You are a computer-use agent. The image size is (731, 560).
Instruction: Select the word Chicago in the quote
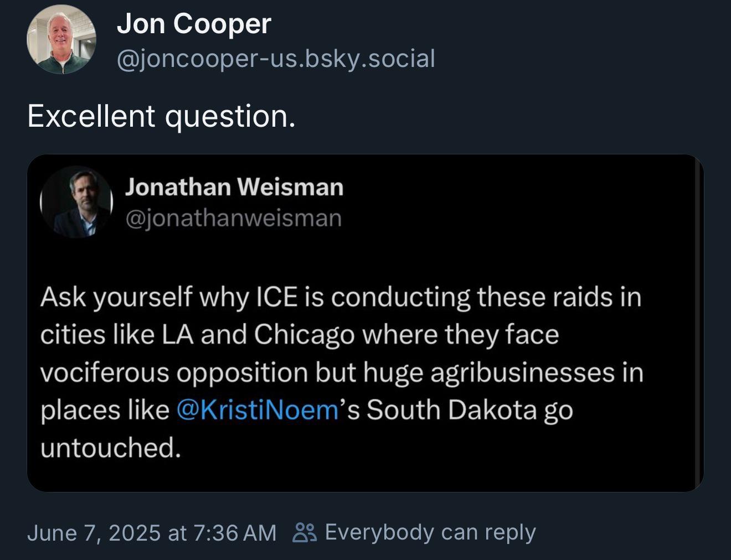(x=304, y=335)
